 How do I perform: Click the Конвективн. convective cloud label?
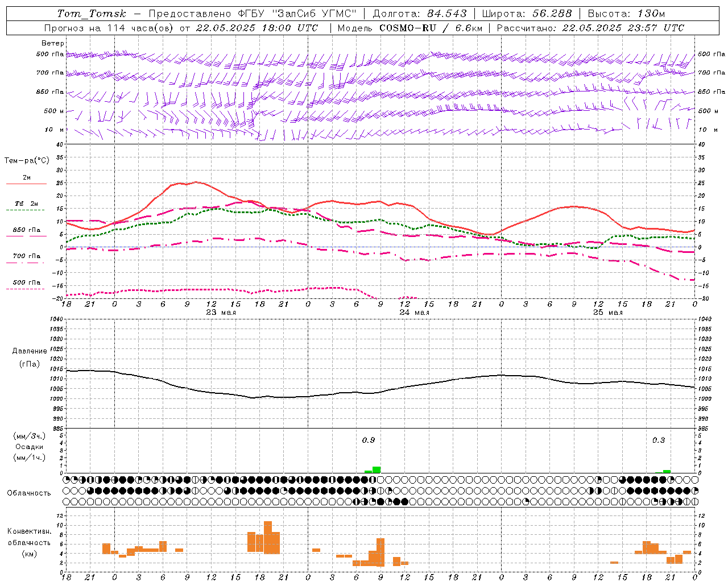[x=30, y=531]
